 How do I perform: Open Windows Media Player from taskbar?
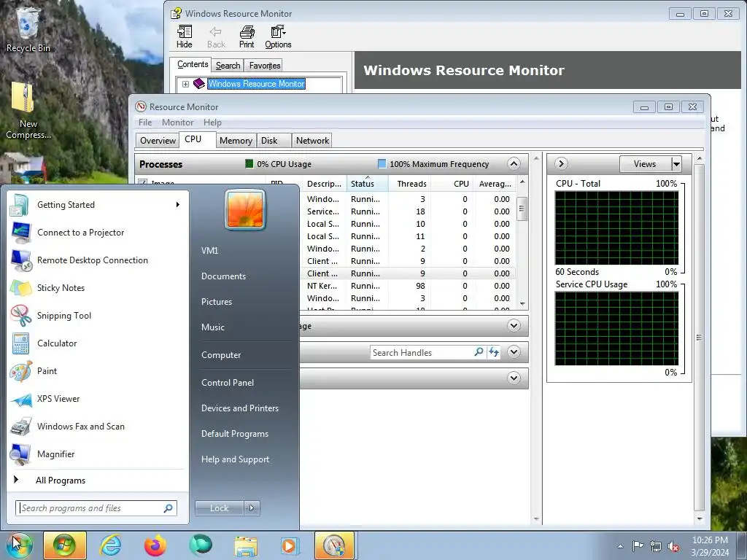(x=289, y=545)
